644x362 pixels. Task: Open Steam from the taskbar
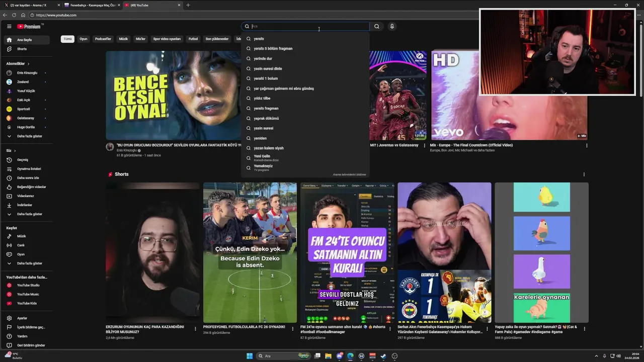coord(383,356)
